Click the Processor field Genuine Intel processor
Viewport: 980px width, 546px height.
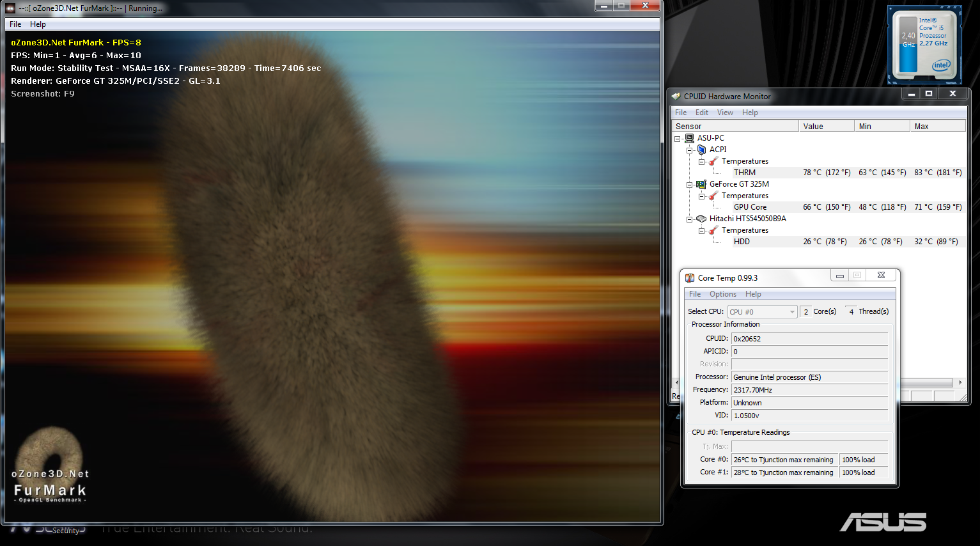810,377
